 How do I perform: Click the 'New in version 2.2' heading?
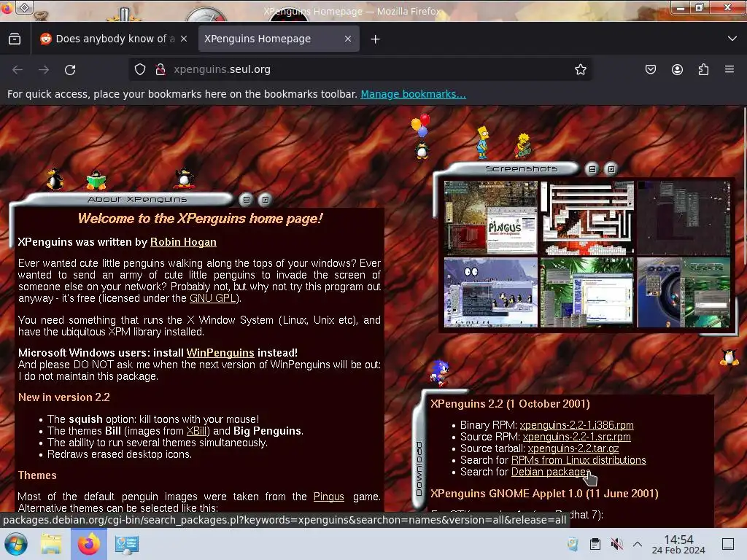64,397
